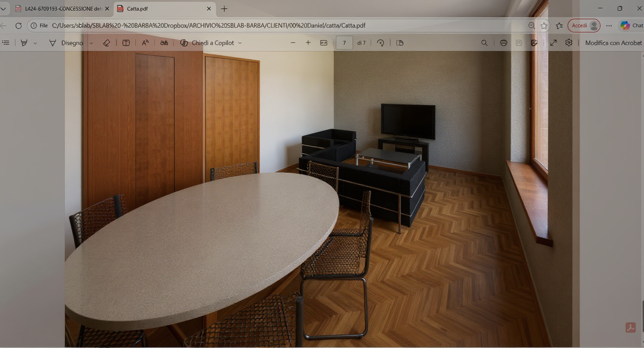The width and height of the screenshot is (644, 348).
Task: Click Chiedi a Copilot button
Action: [207, 43]
